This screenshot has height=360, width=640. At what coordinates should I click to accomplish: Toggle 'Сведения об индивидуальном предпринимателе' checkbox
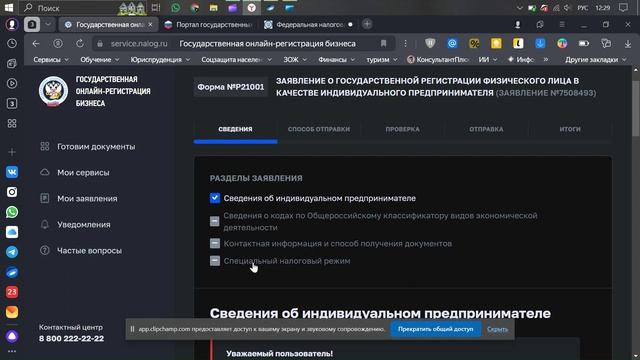coord(215,198)
